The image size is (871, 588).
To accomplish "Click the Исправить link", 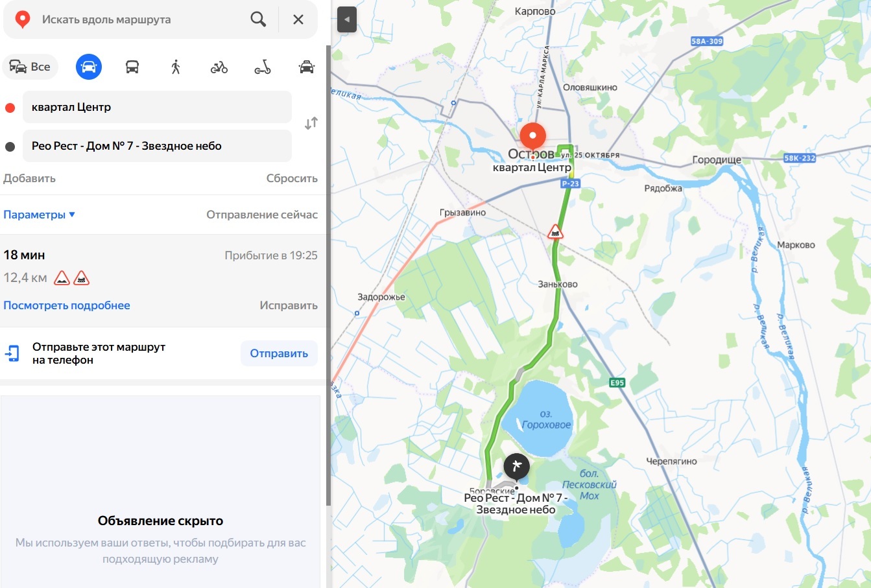I will 289,305.
